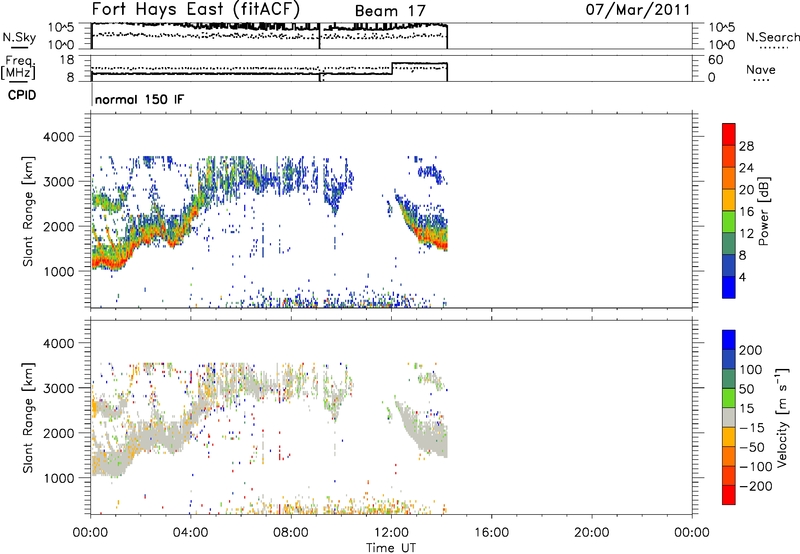Click the strong red backscatter band near 01:00
800x554 pixels.
115,263
